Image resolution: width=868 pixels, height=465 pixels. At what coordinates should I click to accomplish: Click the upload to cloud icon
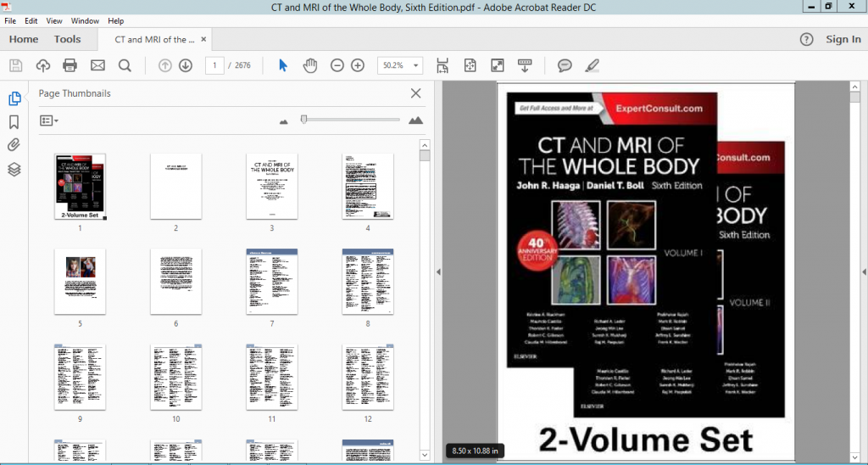[x=43, y=65]
